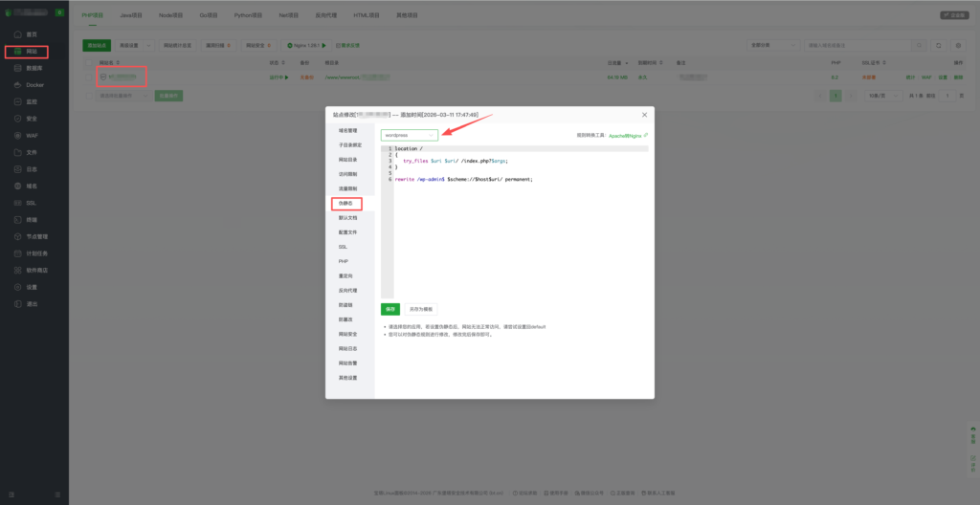Expand the 全部分类 category dropdown
The image size is (980, 505).
773,45
